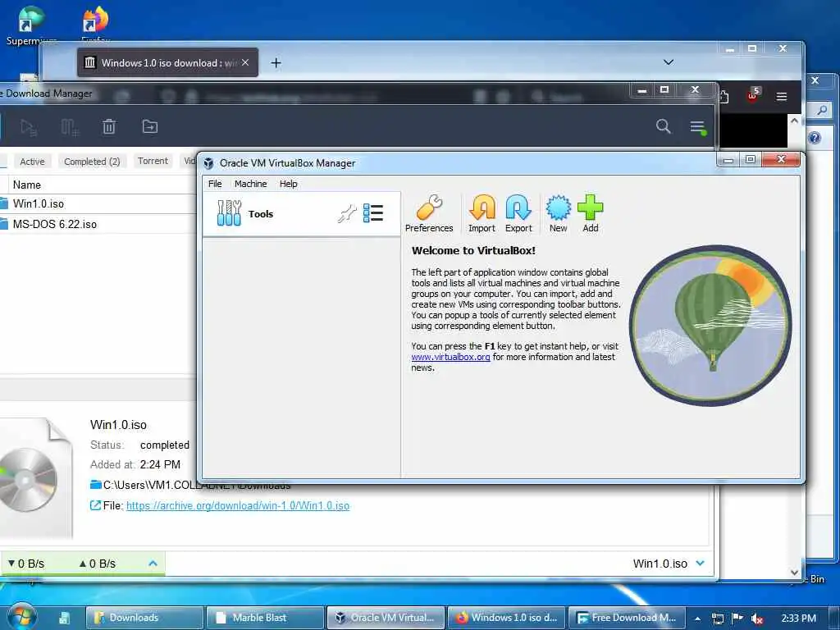This screenshot has width=840, height=630.
Task: Open VirtualBox Preferences
Action: click(x=428, y=214)
